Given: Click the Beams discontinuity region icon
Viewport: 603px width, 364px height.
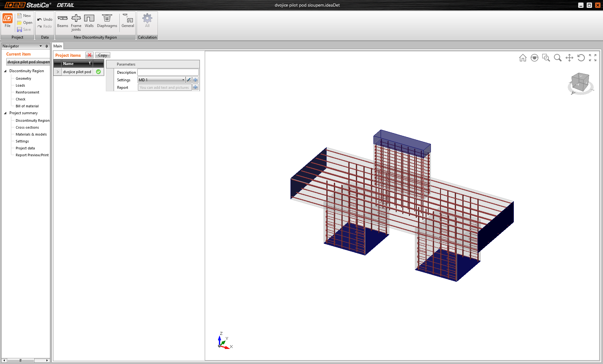Looking at the screenshot, I should [x=62, y=21].
